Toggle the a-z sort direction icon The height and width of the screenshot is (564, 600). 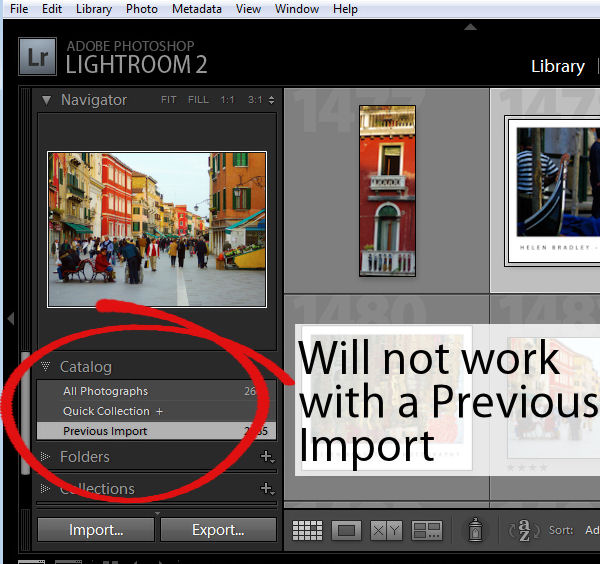coord(524,530)
